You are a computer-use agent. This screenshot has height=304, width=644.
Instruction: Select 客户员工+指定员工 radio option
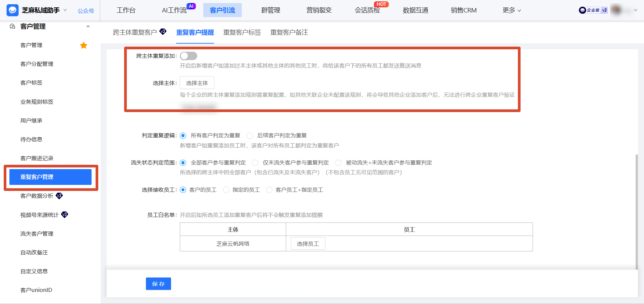tap(269, 190)
